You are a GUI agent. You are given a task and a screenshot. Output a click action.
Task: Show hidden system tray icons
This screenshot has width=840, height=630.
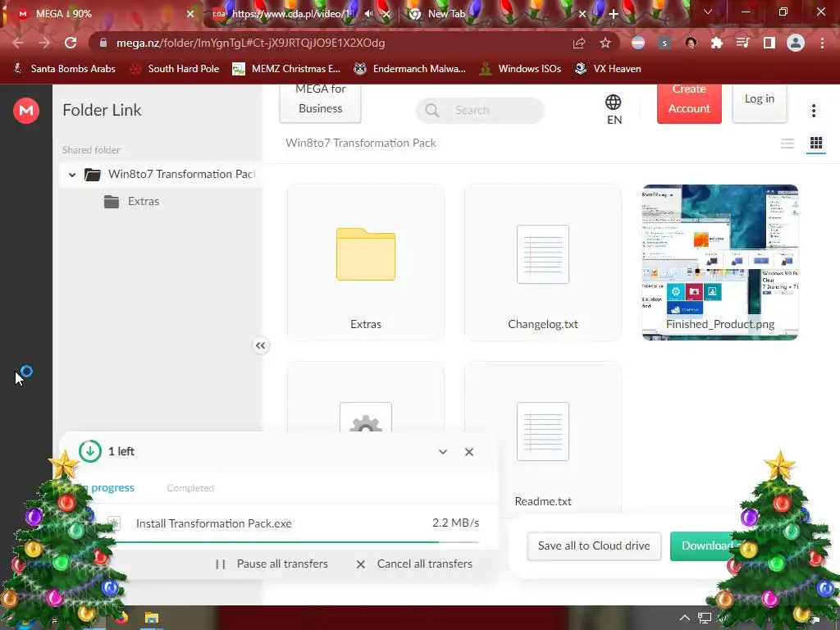[x=684, y=618]
